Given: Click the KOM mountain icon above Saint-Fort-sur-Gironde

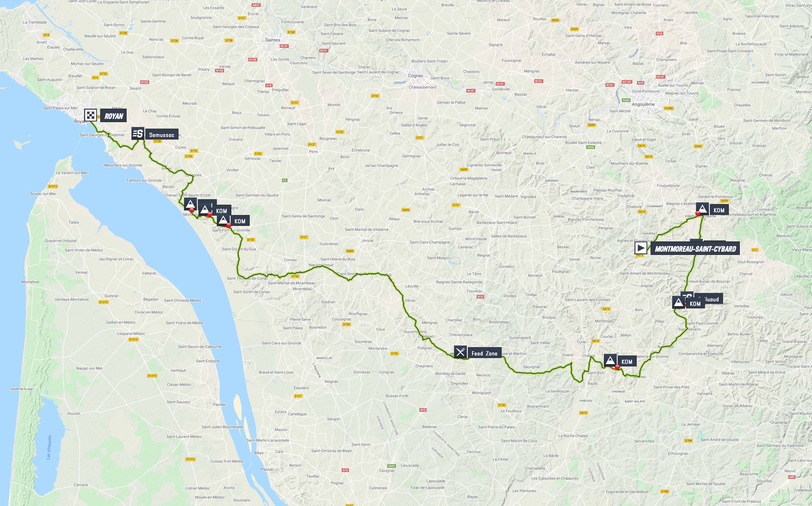Looking at the screenshot, I should pos(223,220).
